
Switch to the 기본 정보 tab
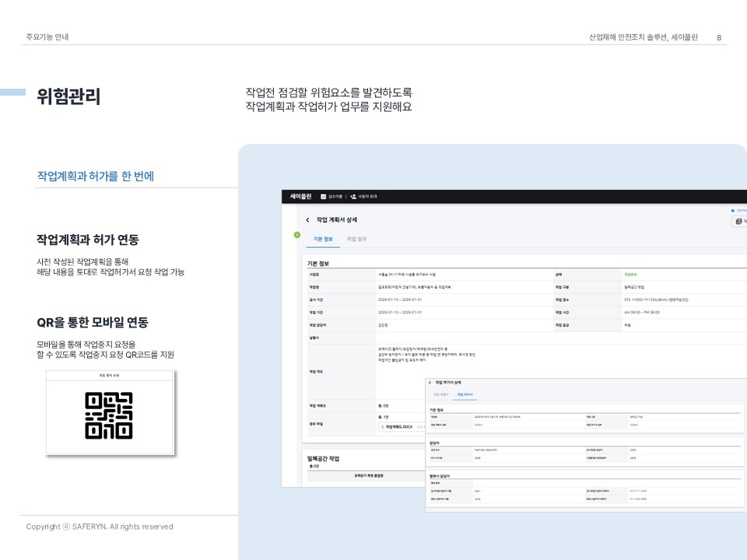323,240
